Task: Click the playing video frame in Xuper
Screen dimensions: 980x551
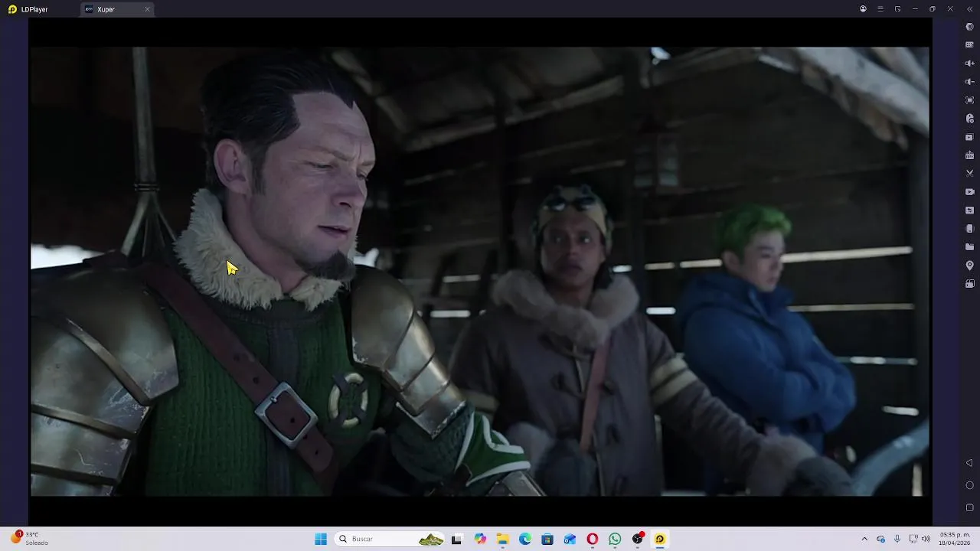Action: pyautogui.click(x=479, y=272)
